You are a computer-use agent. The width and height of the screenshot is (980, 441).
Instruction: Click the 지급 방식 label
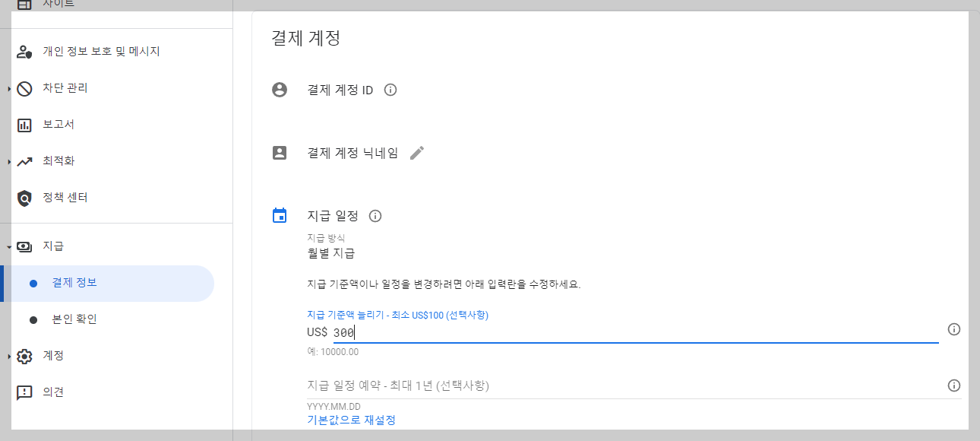tap(326, 239)
